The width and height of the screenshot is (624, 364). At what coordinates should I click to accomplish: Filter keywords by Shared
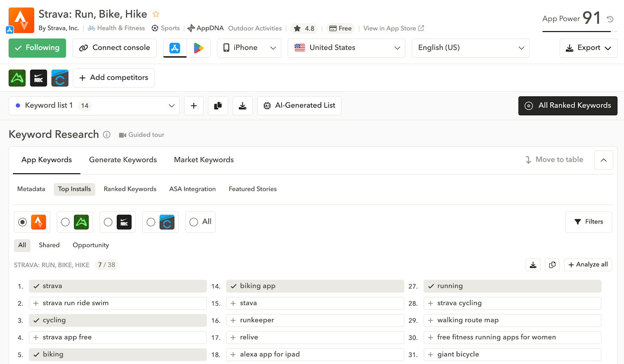pyautogui.click(x=49, y=245)
